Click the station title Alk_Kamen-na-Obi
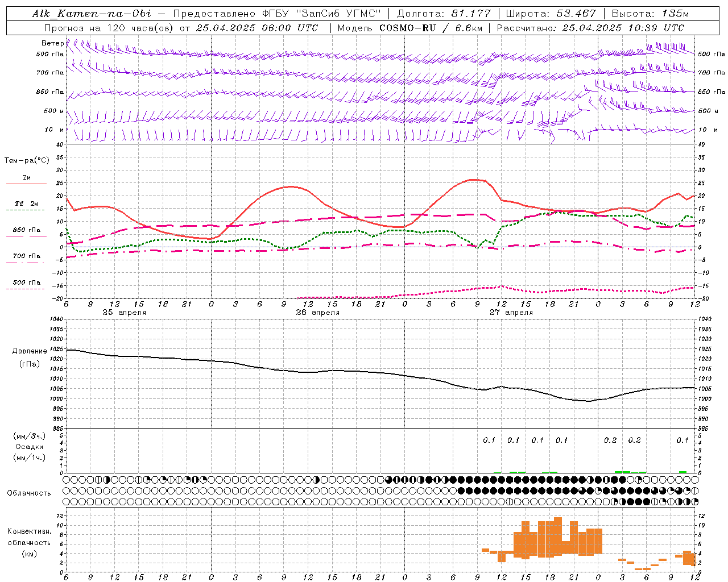Viewport: 728px width, 582px height. tap(92, 14)
